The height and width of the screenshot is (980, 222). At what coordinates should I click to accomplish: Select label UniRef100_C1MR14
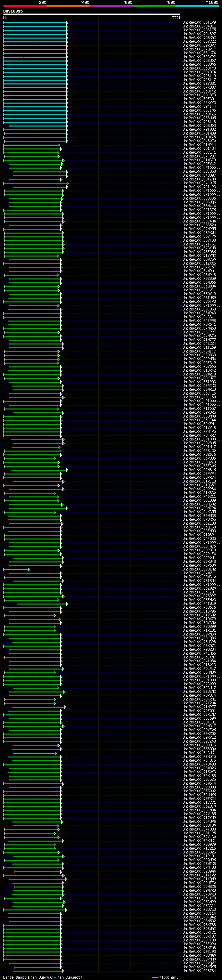coord(199,145)
